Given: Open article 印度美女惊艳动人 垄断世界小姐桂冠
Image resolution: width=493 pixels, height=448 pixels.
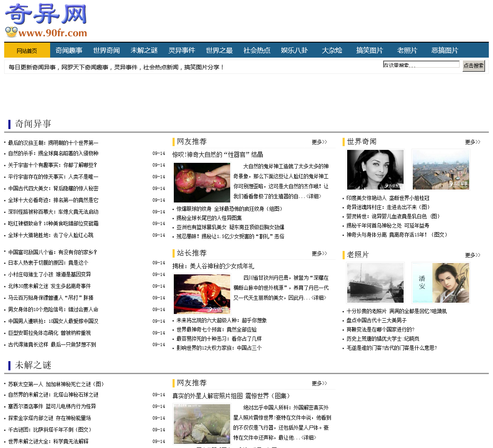Looking at the screenshot, I should pyautogui.click(x=388, y=198).
